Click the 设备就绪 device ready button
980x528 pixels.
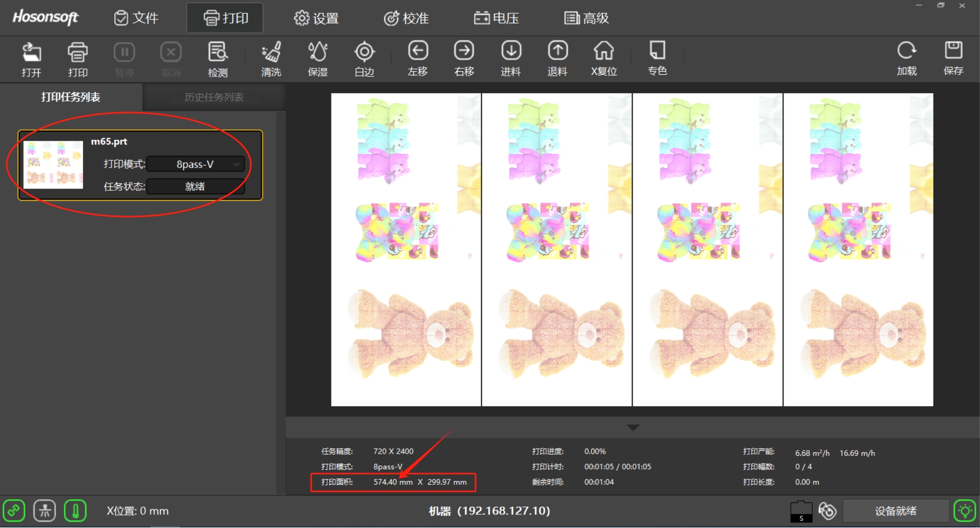(x=895, y=511)
